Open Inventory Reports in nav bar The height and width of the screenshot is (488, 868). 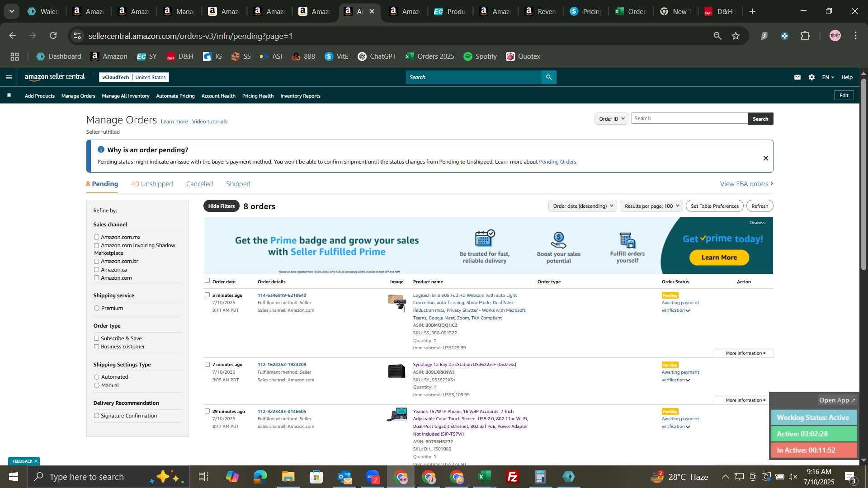300,96
